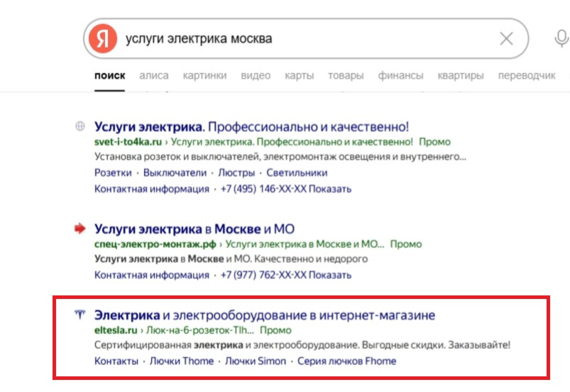Switch to the 'алиса' tab
This screenshot has width=570, height=392.
point(154,76)
